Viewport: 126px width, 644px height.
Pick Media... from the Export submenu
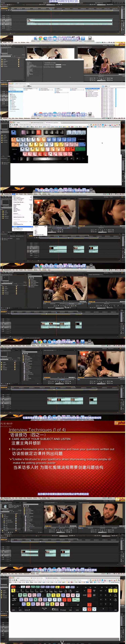point(37,226)
